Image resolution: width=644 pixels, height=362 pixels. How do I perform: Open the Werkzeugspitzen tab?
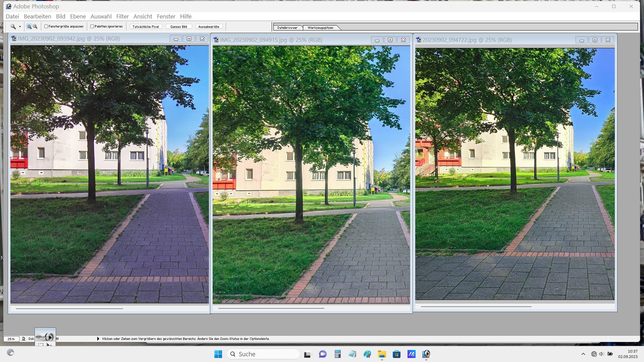[x=320, y=28]
